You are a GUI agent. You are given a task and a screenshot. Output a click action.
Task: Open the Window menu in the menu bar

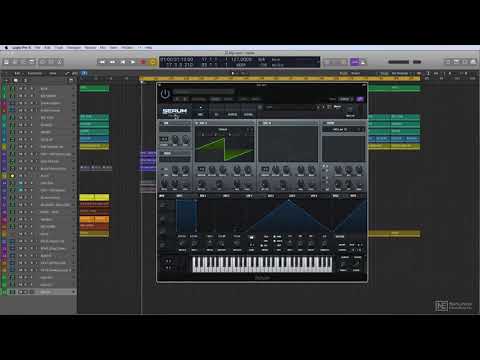127,48
